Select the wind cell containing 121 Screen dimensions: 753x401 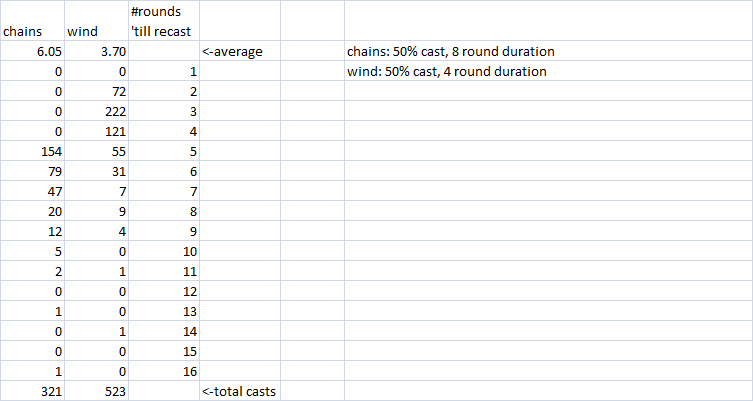click(96, 131)
